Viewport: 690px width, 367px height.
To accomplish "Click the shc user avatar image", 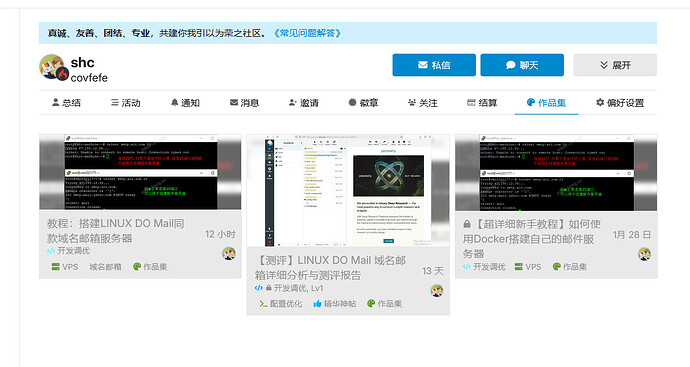I will (x=53, y=67).
